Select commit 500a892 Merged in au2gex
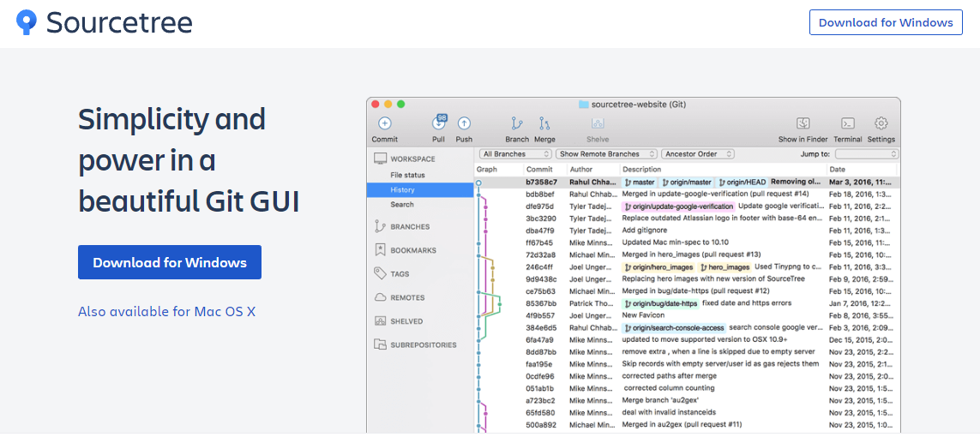Image resolution: width=980 pixels, height=443 pixels. [x=688, y=424]
